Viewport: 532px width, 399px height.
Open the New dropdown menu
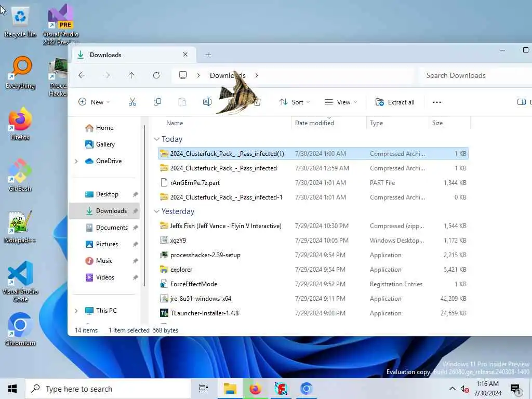[x=95, y=102]
